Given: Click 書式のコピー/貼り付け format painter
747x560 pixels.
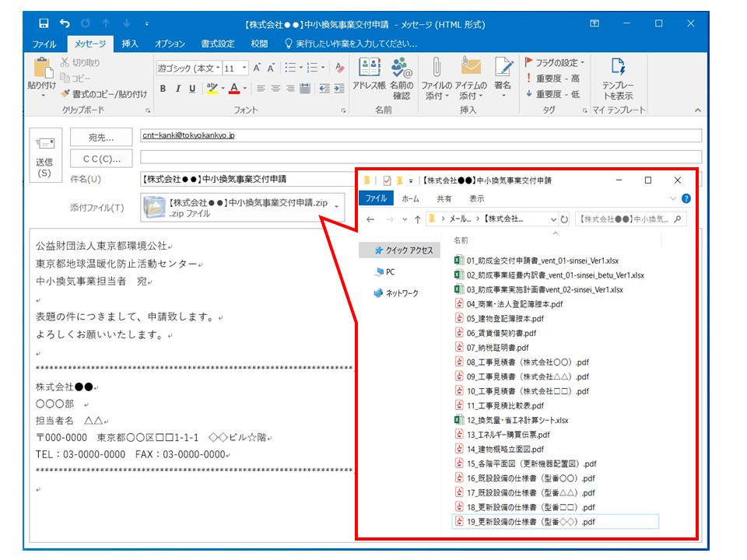Looking at the screenshot, I should coord(104,94).
